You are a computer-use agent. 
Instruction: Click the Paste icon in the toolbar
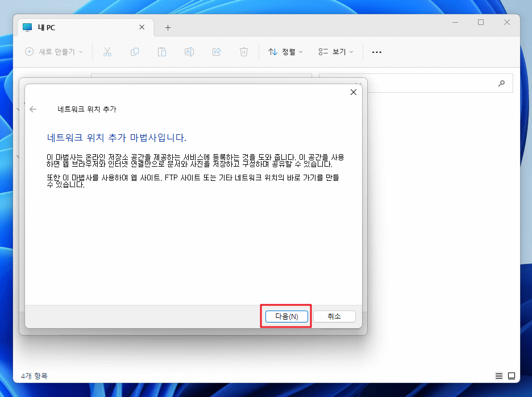(162, 52)
